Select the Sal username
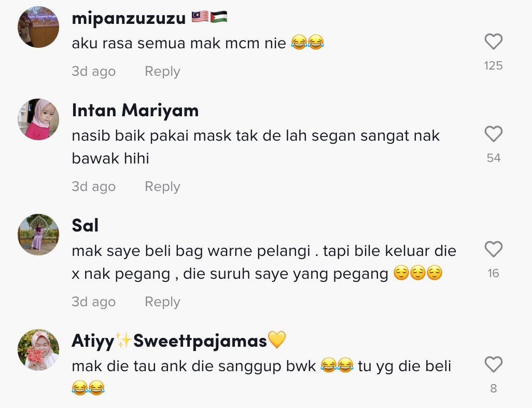This screenshot has width=532, height=408. pyautogui.click(x=85, y=225)
